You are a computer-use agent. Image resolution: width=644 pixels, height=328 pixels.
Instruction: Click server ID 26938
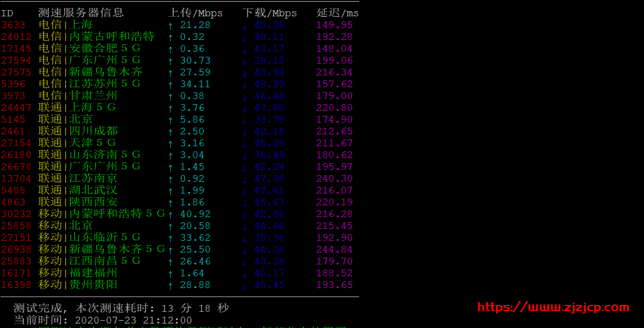16,249
